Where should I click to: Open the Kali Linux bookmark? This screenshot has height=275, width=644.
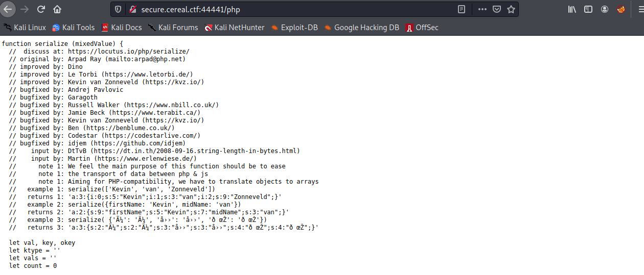tap(25, 28)
